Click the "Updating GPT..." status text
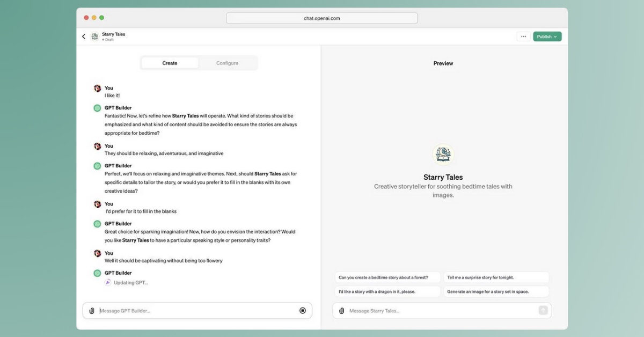 [x=130, y=282]
